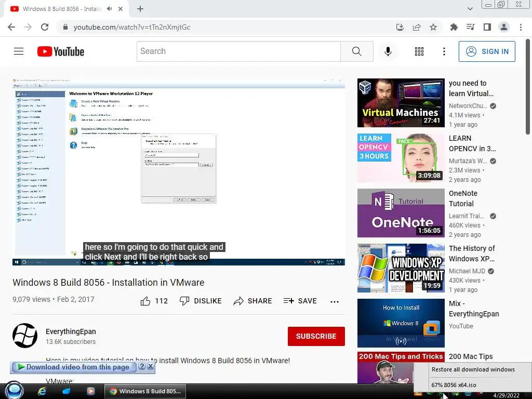Reload the YouTube page
This screenshot has height=399, width=532.
coord(45,27)
